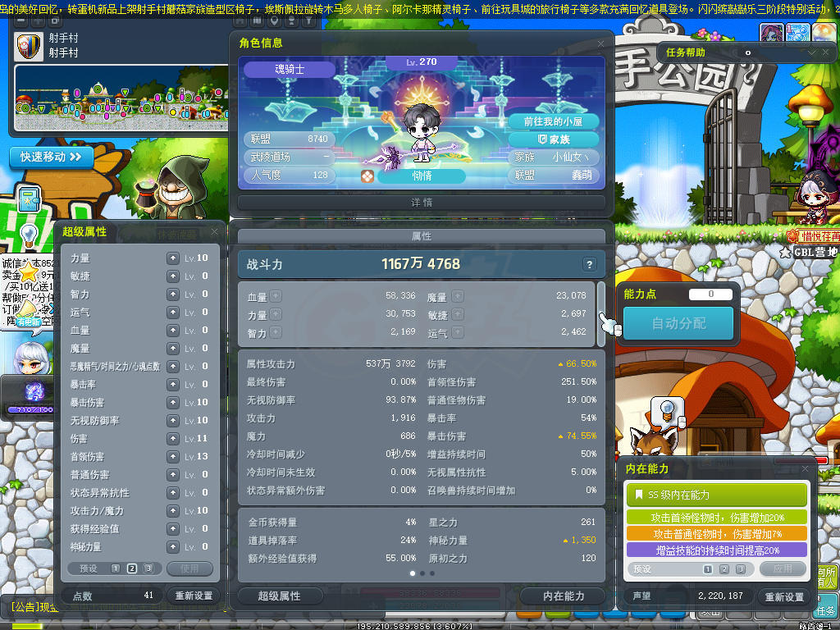840x630 pixels.
Task: Select 内在能力 preset 2
Action: (x=724, y=569)
